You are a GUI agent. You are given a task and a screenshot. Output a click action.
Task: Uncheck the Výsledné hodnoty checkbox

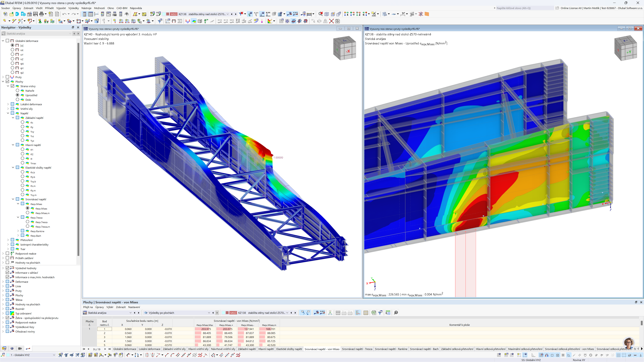[x=7, y=268]
